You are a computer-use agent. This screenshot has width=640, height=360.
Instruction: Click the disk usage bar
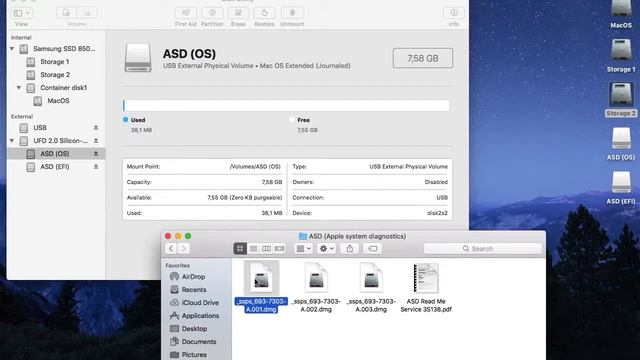pyautogui.click(x=286, y=105)
